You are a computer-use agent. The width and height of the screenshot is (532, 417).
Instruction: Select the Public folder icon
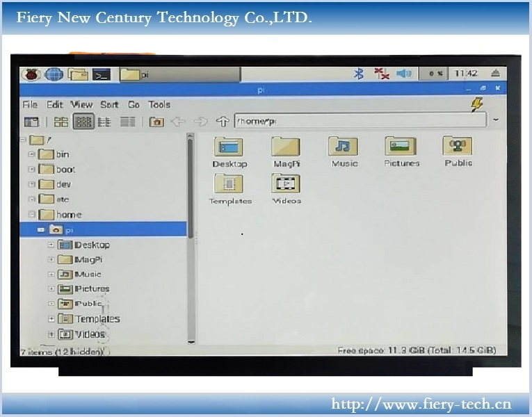458,152
